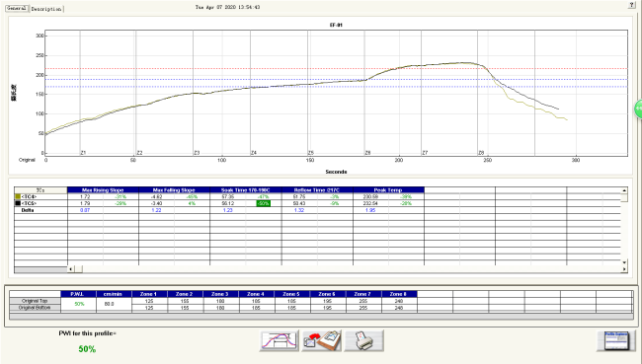This screenshot has height=364, width=642.
Task: Click the 1.32 delta reflow time value
Action: click(x=299, y=210)
